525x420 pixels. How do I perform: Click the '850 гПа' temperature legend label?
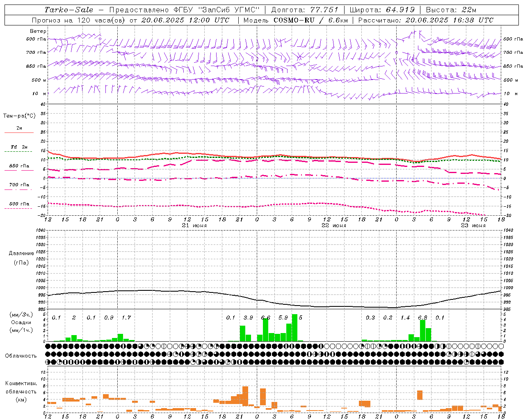pos(19,166)
